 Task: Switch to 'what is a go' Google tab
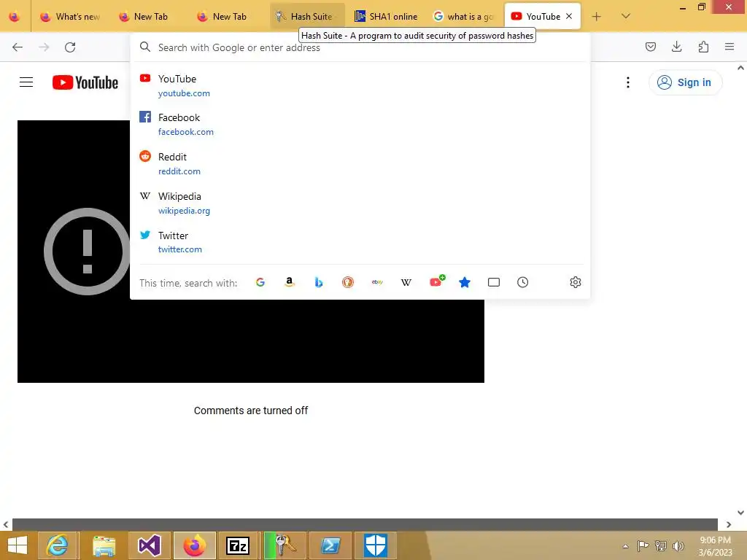[x=464, y=17]
